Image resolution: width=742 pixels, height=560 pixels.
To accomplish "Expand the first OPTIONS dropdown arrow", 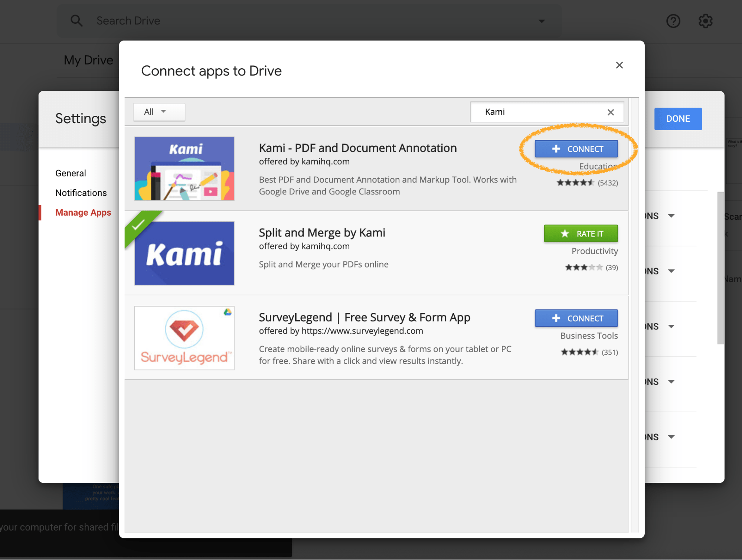I will (671, 216).
